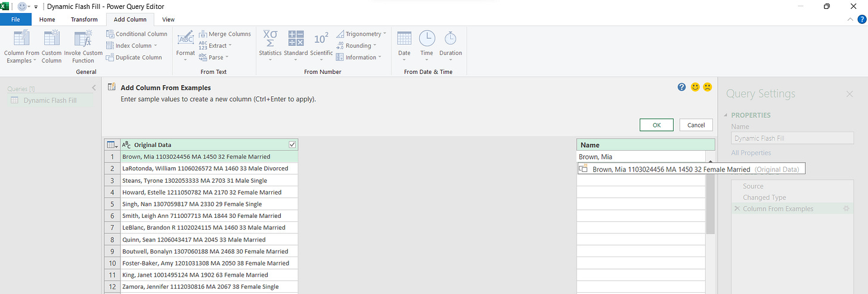Expand the Trigonometry dropdown
Image resolution: width=868 pixels, height=294 pixels.
pos(385,34)
